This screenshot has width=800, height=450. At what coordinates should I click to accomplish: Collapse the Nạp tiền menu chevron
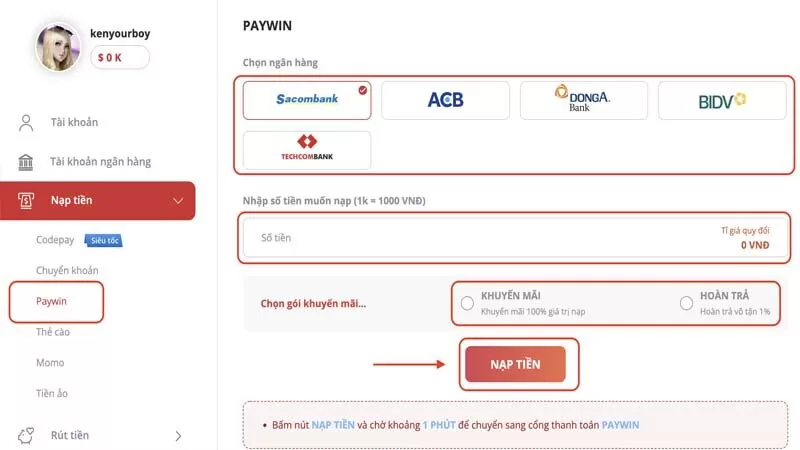pyautogui.click(x=179, y=201)
